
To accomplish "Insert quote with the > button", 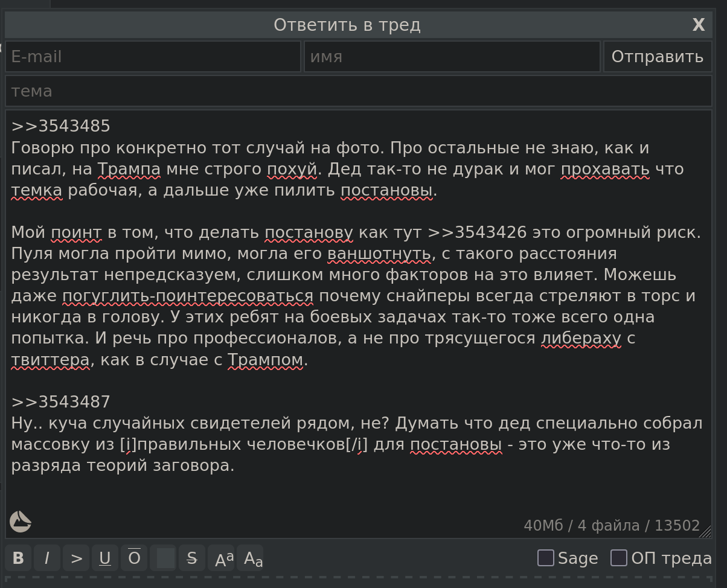I will [76, 558].
